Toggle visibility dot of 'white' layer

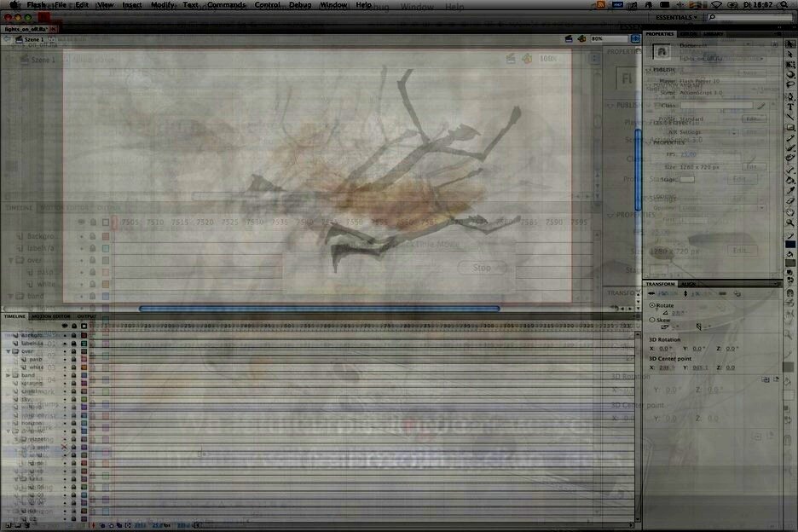point(65,367)
